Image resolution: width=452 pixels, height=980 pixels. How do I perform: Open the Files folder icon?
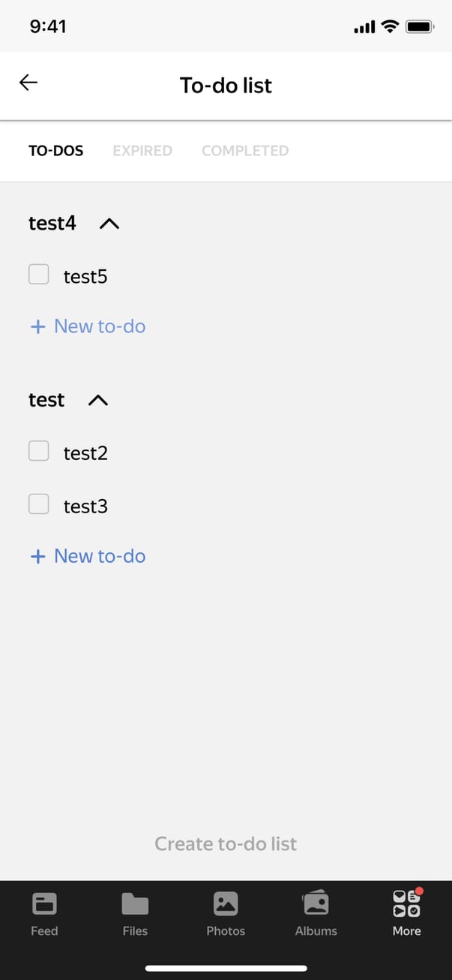coord(135,903)
